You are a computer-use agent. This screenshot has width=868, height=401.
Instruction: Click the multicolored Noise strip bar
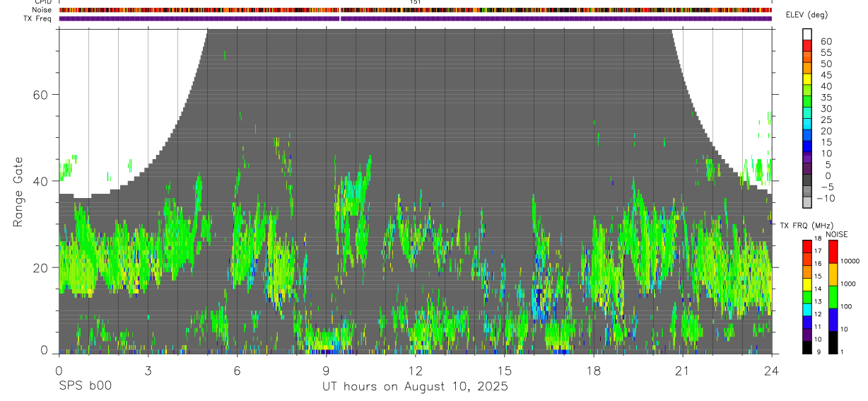point(415,10)
